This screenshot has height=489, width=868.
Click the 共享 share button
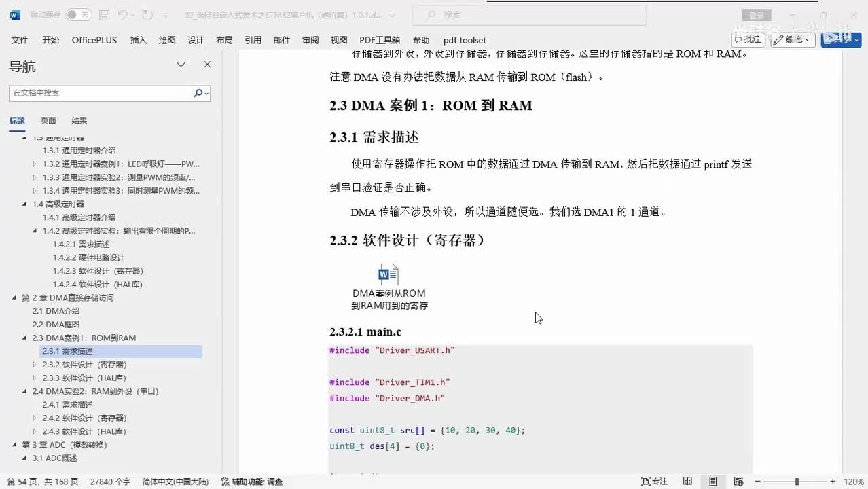[x=841, y=40]
